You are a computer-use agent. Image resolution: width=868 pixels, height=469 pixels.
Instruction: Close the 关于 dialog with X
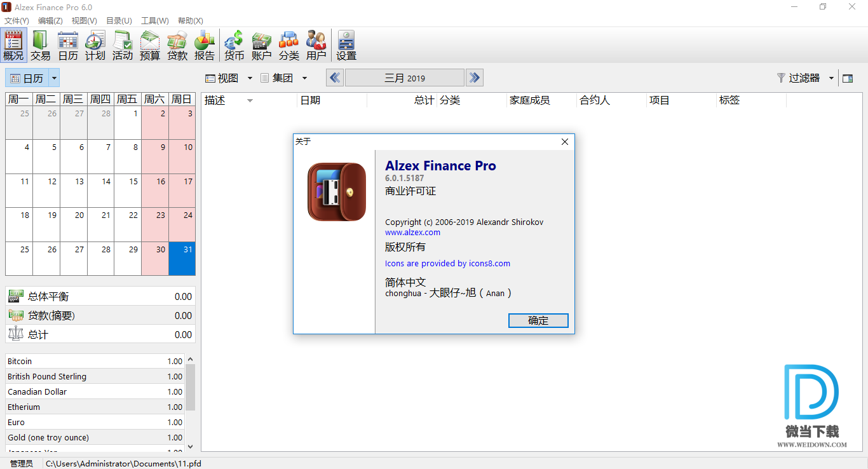[565, 142]
